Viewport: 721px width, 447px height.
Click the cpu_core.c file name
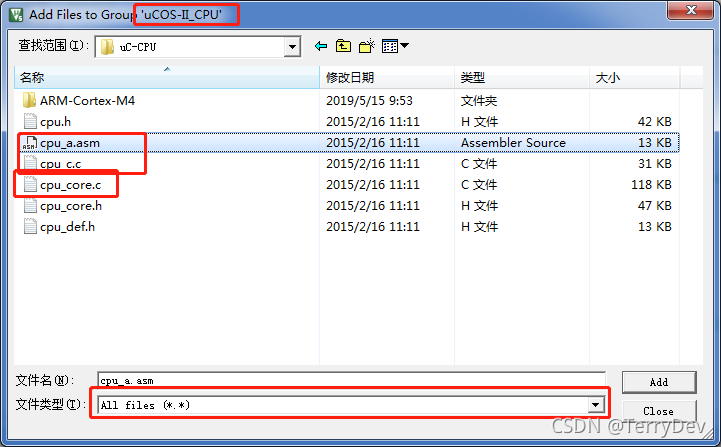click(x=70, y=184)
